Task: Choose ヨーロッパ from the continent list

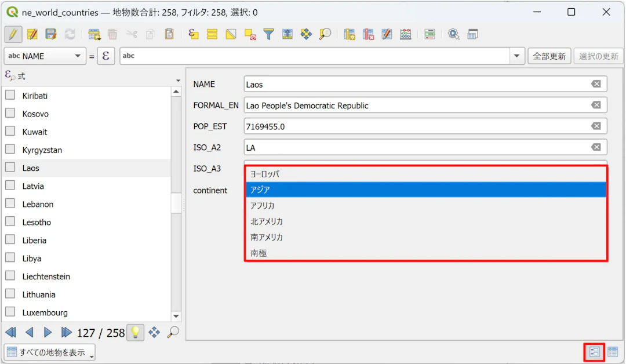Action: pos(426,174)
